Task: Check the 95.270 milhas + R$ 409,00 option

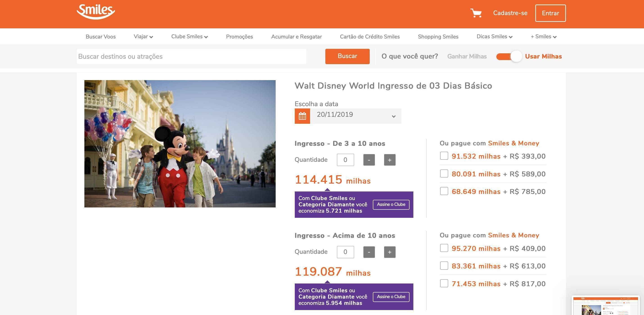Action: point(444,248)
